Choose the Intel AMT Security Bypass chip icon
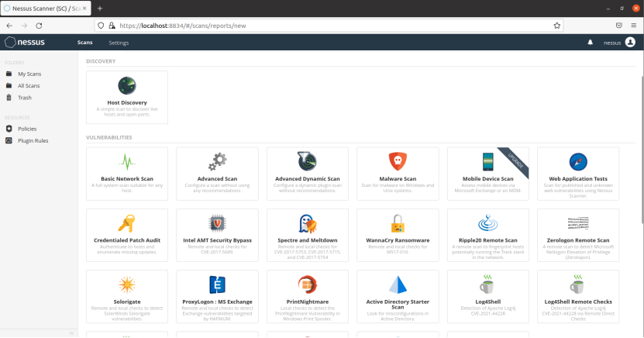The width and height of the screenshot is (644, 338). point(217,223)
